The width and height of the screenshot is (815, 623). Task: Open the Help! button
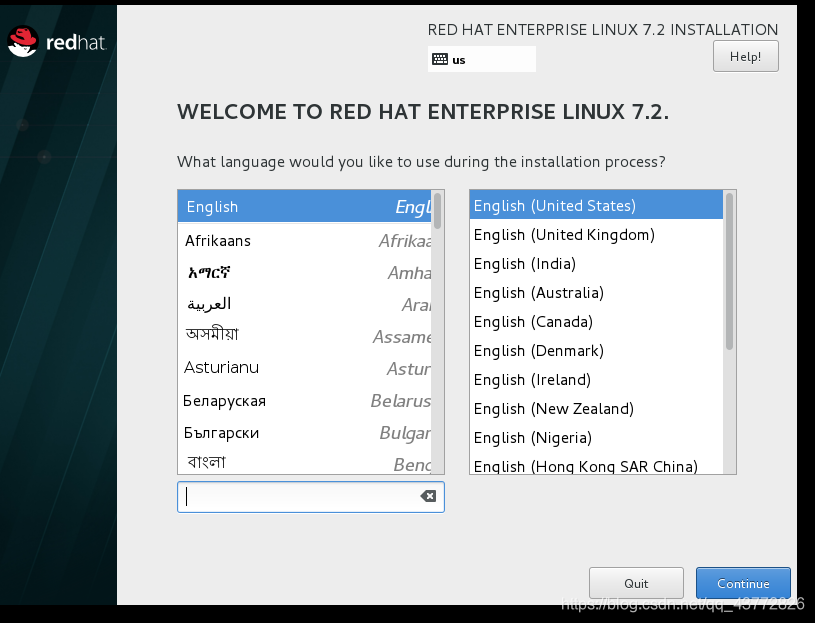[x=745, y=56]
